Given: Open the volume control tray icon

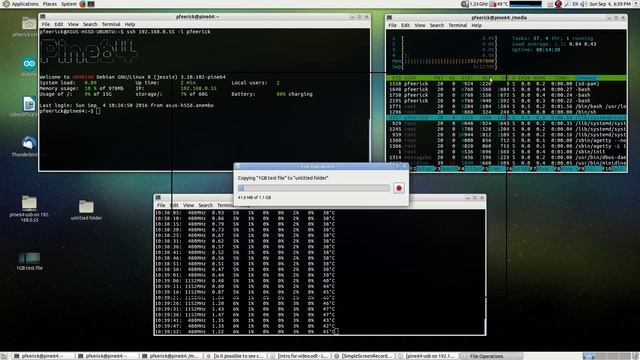Looking at the screenshot, I should coord(583,4).
